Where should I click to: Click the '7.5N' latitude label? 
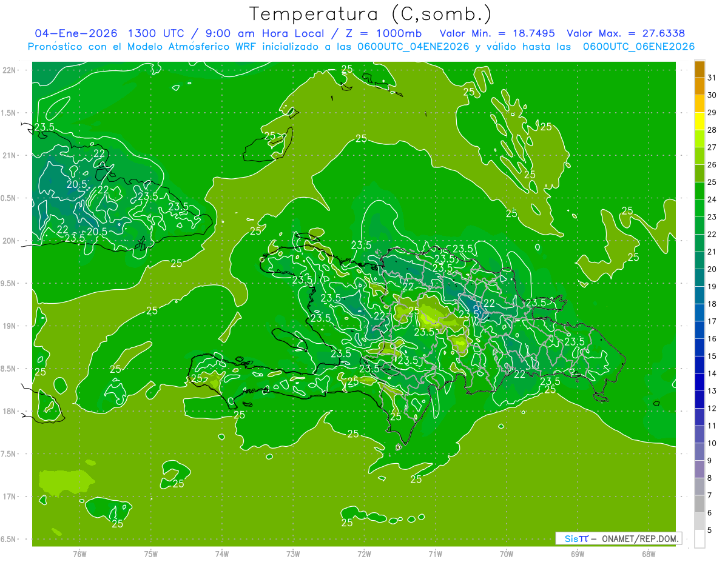pos(9,454)
